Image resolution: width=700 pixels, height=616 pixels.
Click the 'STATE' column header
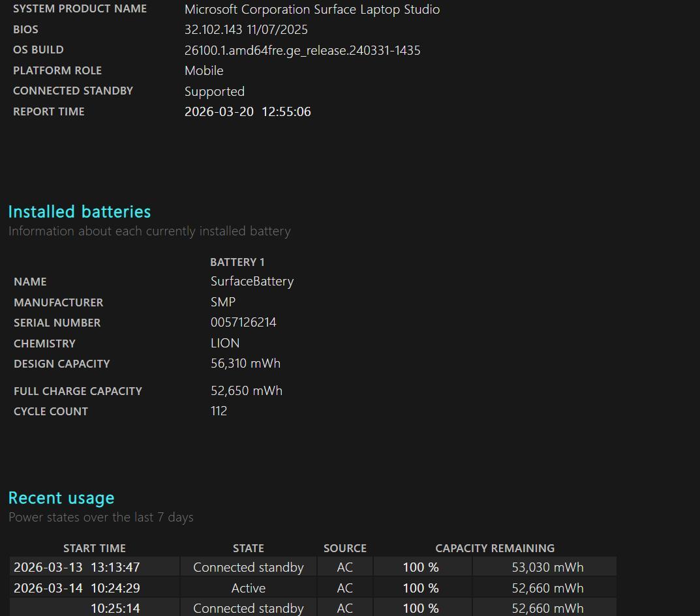(x=248, y=548)
